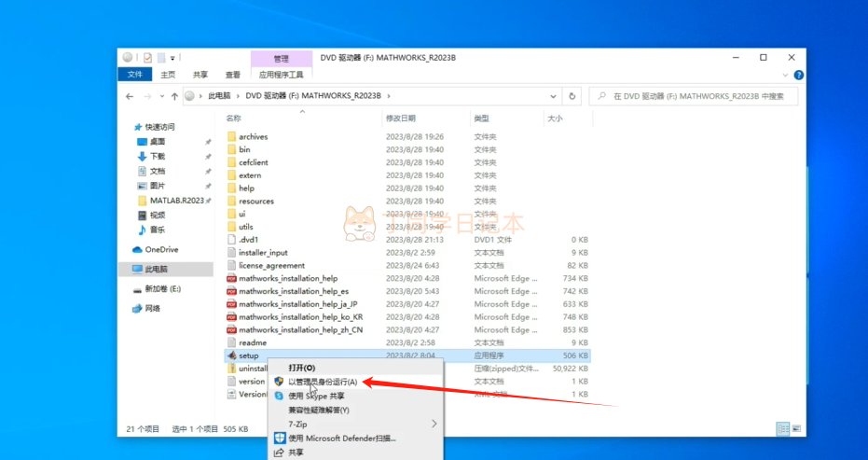Open recent locations dropdown arrow
This screenshot has width=868, height=460.
click(161, 96)
